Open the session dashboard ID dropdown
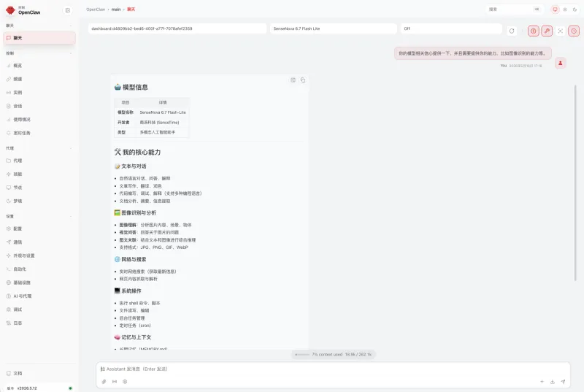Viewport: 584px width, 392px height. pos(177,28)
